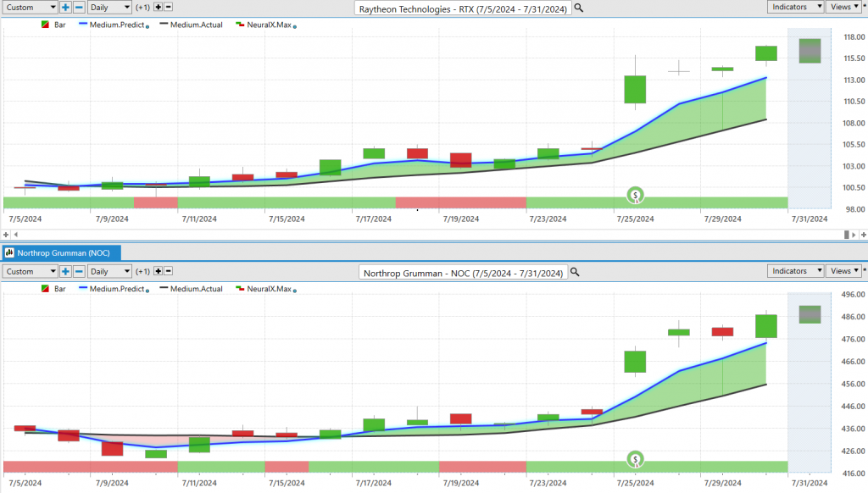Open the Views dropdown in NOC chart
Image resolution: width=868 pixels, height=493 pixels.
click(x=843, y=270)
